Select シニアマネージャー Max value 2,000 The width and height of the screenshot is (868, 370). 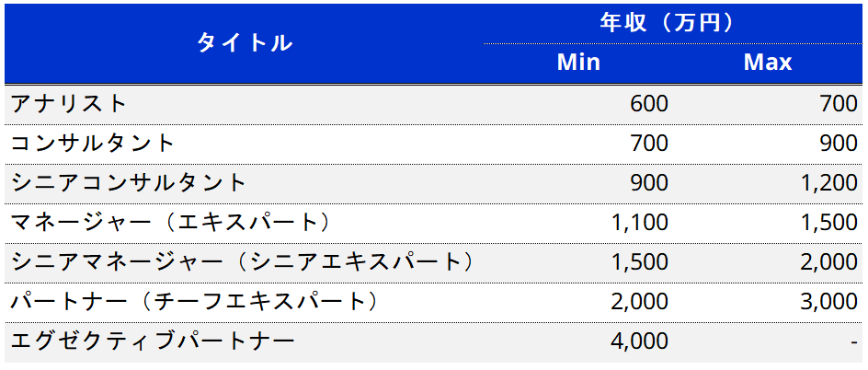coord(829,262)
